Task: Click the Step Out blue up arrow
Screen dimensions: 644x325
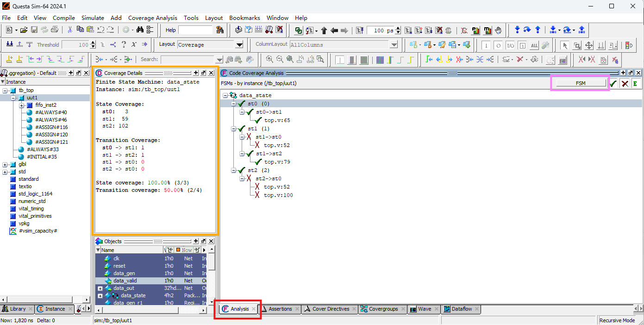Action: point(538,30)
